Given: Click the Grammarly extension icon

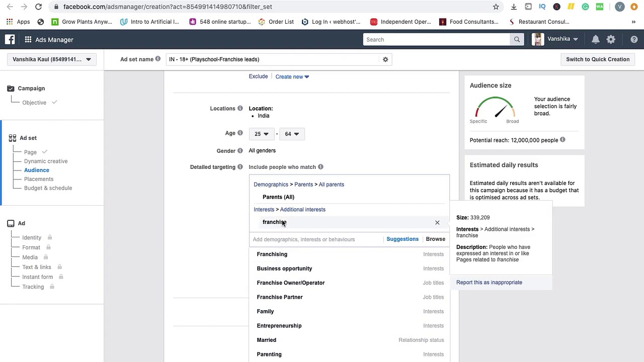Looking at the screenshot, I should [585, 7].
